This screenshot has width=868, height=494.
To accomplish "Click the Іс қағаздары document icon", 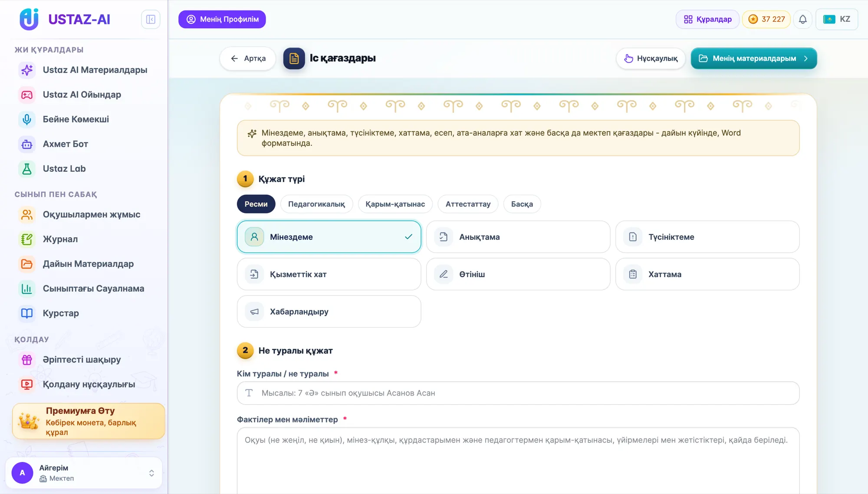I will click(x=294, y=58).
